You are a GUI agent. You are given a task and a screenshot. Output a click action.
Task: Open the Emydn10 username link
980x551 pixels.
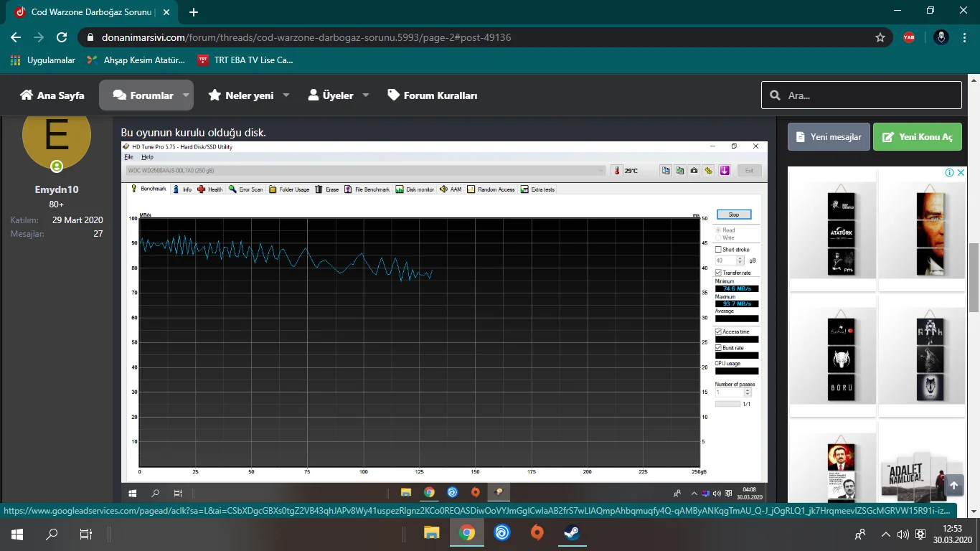tap(57, 189)
